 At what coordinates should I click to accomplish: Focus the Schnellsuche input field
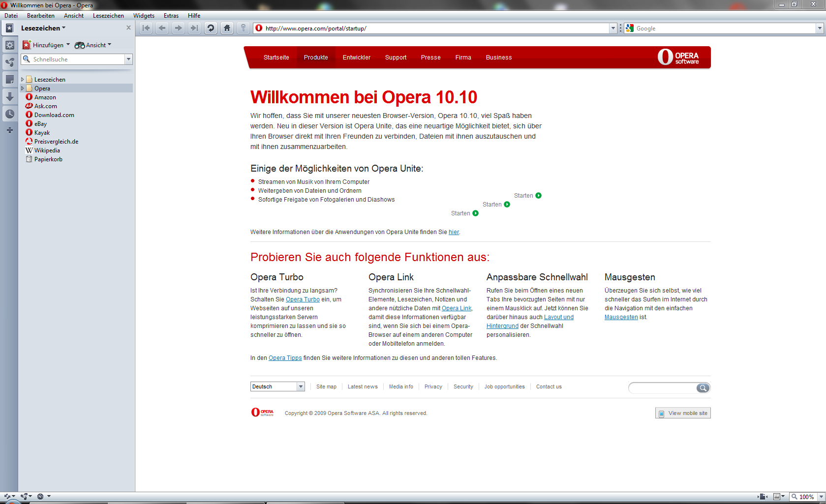tap(77, 59)
